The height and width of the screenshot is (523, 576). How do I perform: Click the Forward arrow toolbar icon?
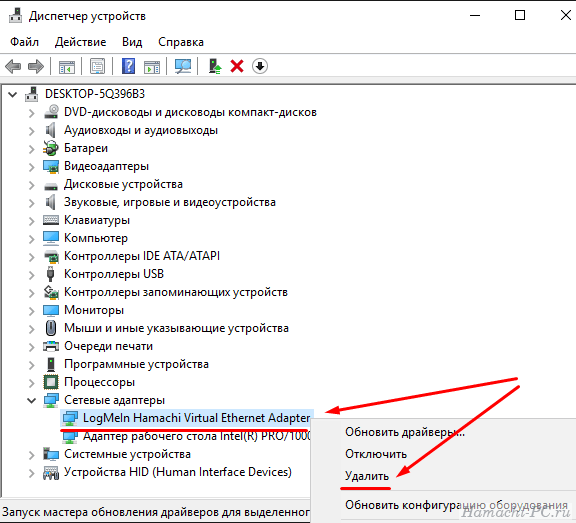point(36,66)
